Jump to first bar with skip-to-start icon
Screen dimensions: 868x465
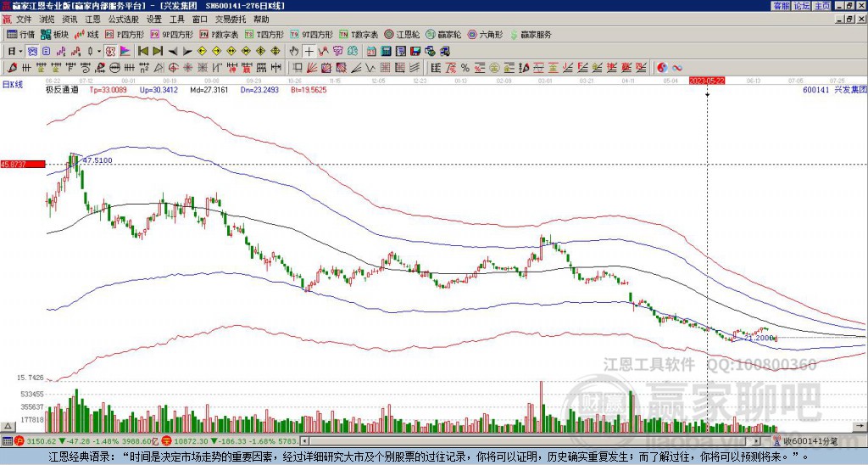click(x=142, y=52)
